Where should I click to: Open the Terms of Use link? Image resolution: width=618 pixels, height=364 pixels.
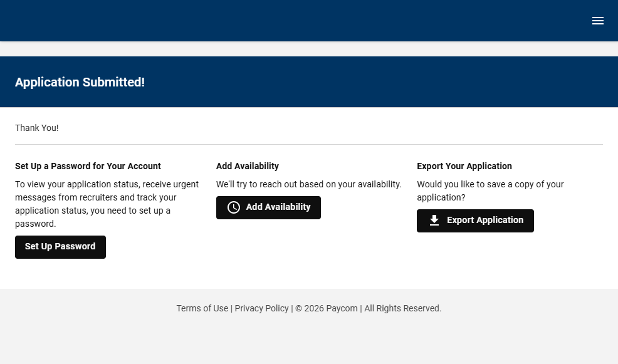coord(202,308)
